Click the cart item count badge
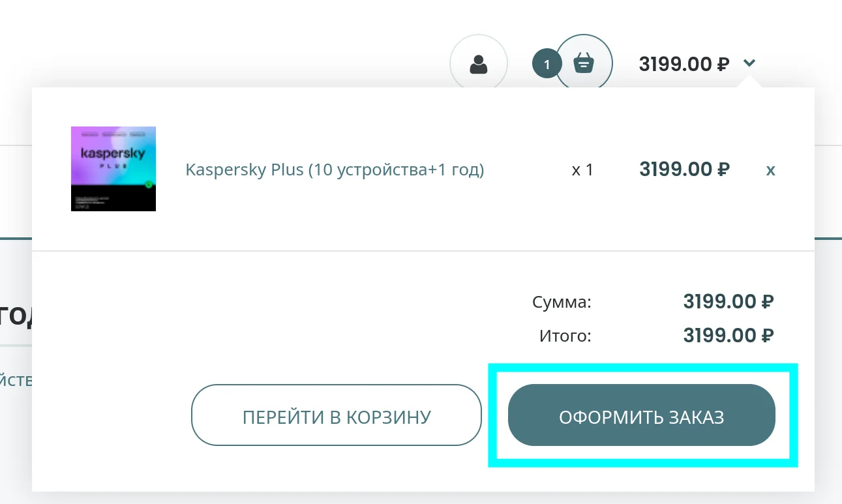 (547, 64)
